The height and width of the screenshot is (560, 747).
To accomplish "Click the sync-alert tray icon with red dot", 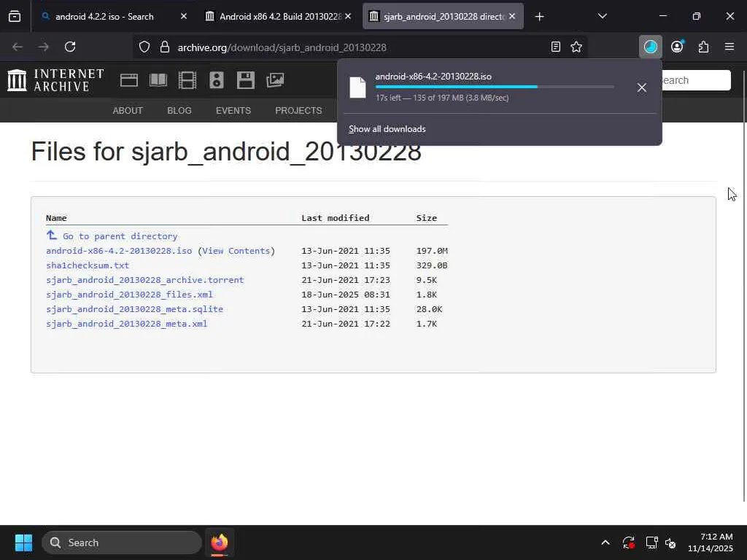I will pos(628,542).
